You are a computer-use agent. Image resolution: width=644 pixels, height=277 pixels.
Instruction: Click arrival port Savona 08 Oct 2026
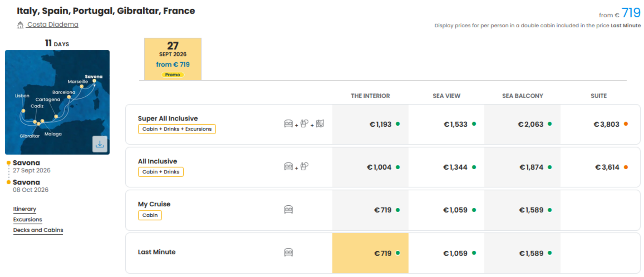click(x=30, y=186)
